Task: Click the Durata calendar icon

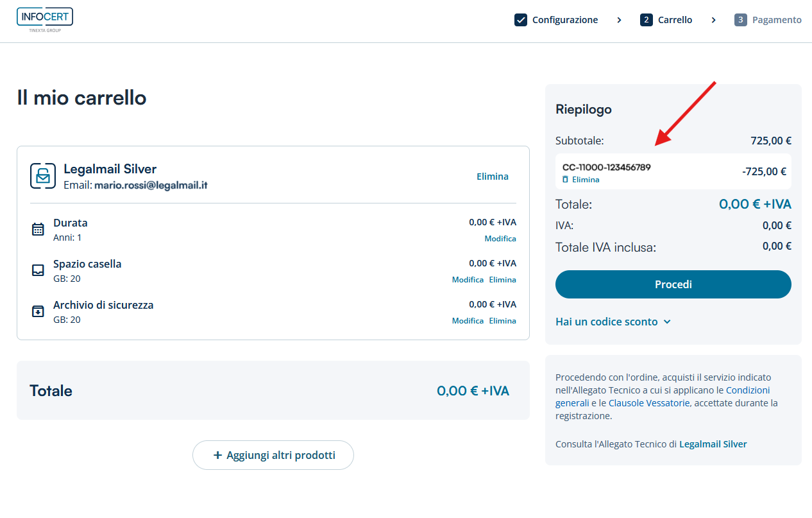Action: click(x=38, y=229)
